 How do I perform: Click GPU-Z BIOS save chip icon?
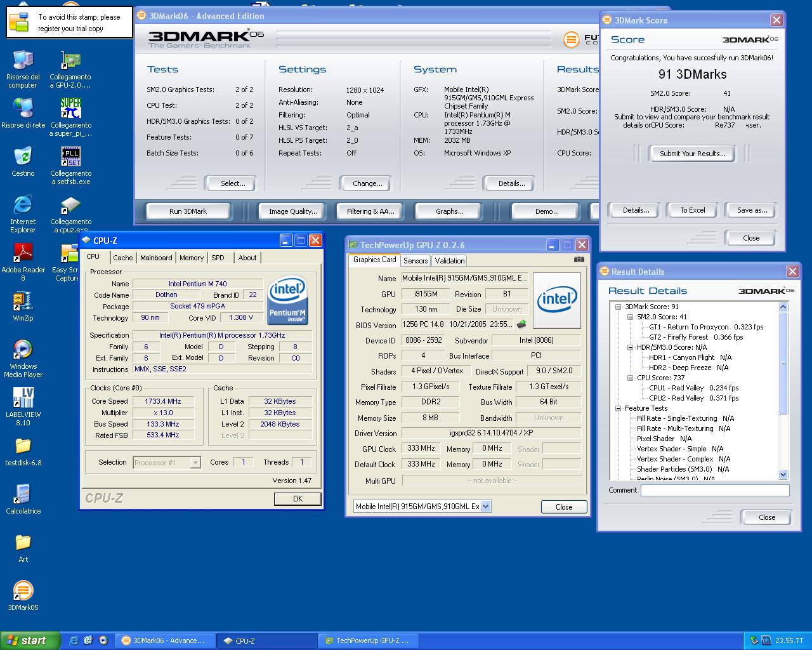(x=521, y=324)
